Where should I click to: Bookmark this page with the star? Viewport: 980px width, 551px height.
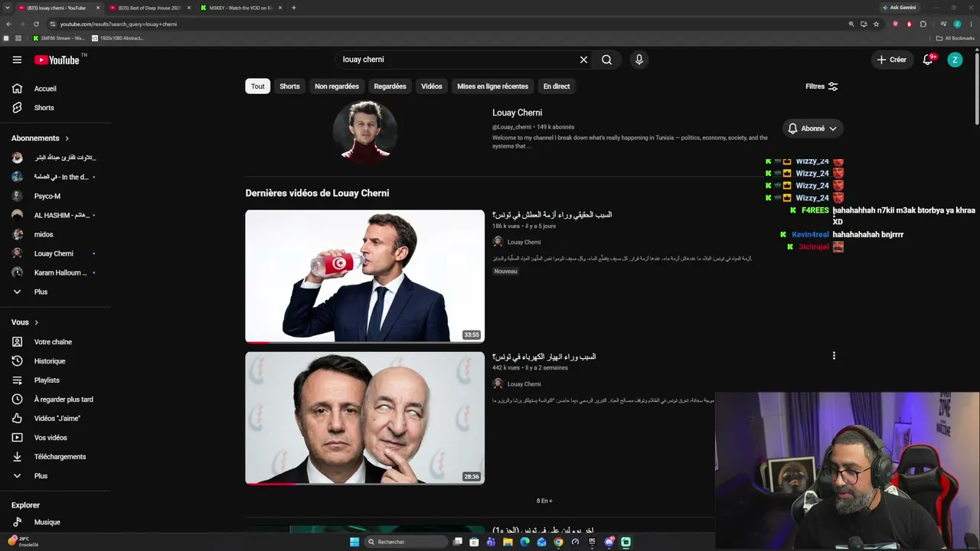pyautogui.click(x=877, y=24)
